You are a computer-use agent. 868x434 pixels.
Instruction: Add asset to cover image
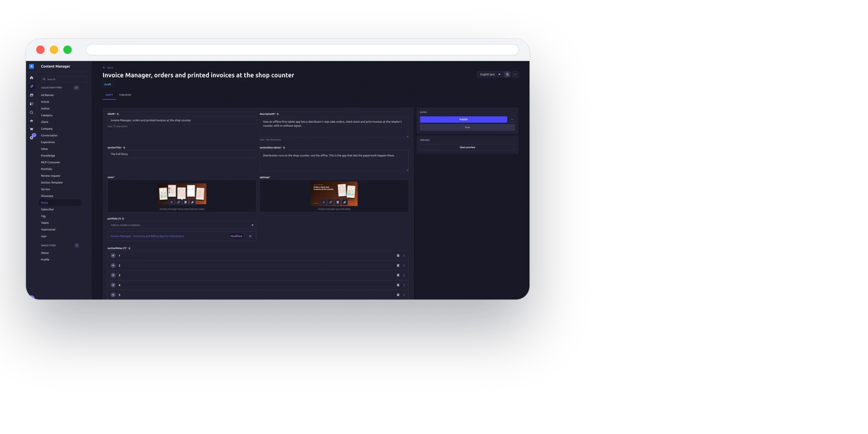pos(172,202)
